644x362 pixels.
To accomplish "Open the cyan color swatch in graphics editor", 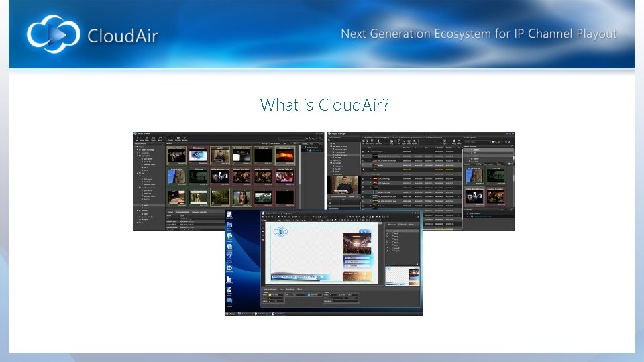I will tap(309, 295).
